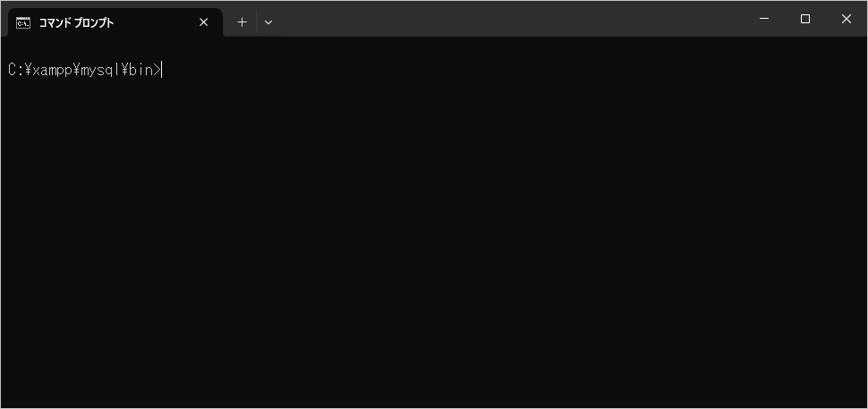Click the Command Prompt icon in the tab
868x409 pixels.
pyautogui.click(x=23, y=22)
